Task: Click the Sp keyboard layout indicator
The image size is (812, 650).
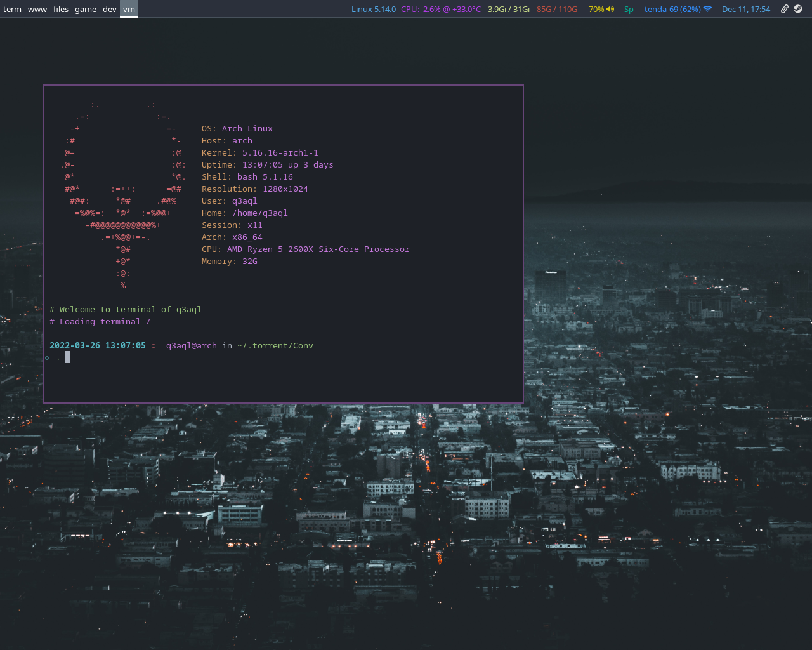Action: 629,9
